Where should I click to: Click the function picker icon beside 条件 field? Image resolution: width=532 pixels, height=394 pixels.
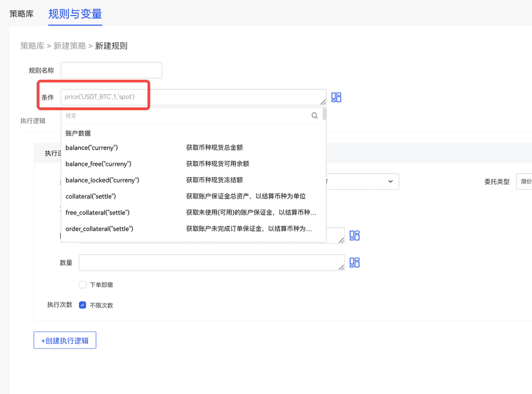336,97
